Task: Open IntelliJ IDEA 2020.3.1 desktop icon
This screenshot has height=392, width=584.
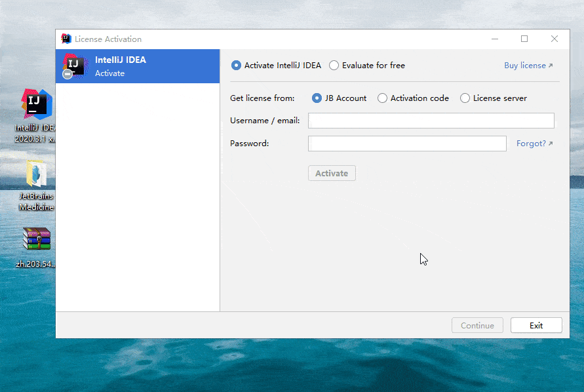Action: pos(36,116)
